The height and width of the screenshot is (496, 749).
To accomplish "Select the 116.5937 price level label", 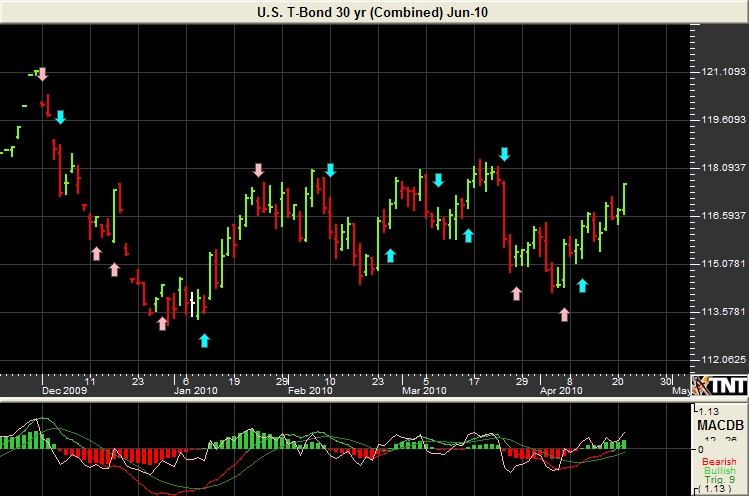I will pyautogui.click(x=723, y=216).
